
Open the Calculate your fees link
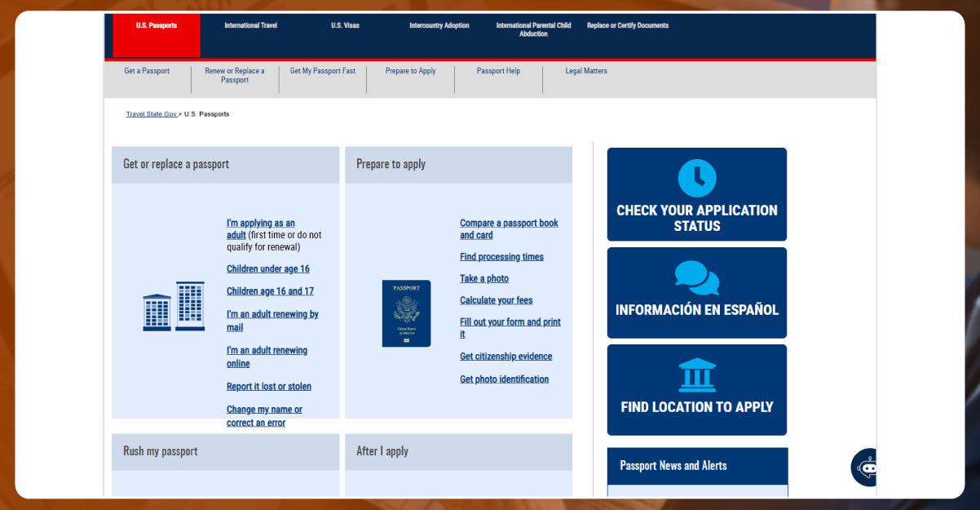pos(496,299)
